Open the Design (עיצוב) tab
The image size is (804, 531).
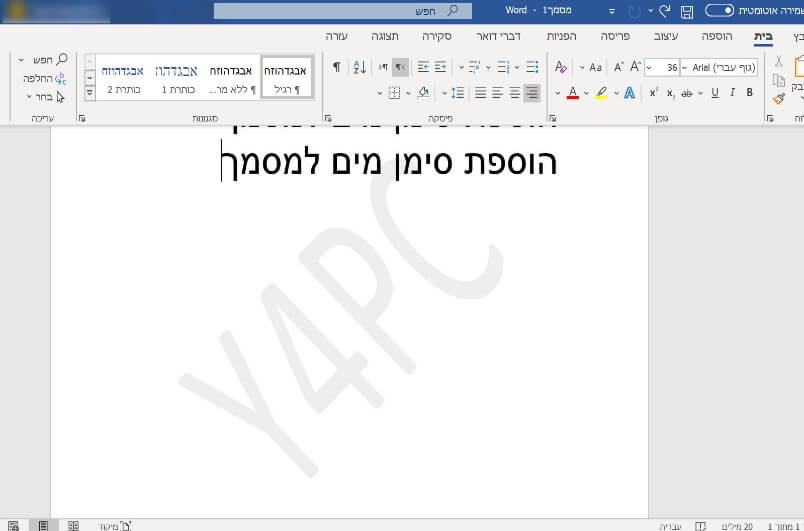click(666, 36)
